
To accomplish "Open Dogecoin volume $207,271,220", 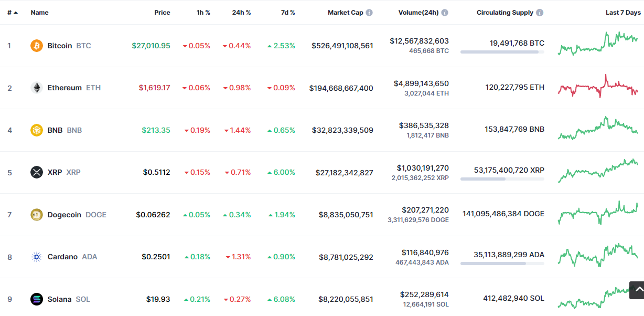I will (425, 210).
